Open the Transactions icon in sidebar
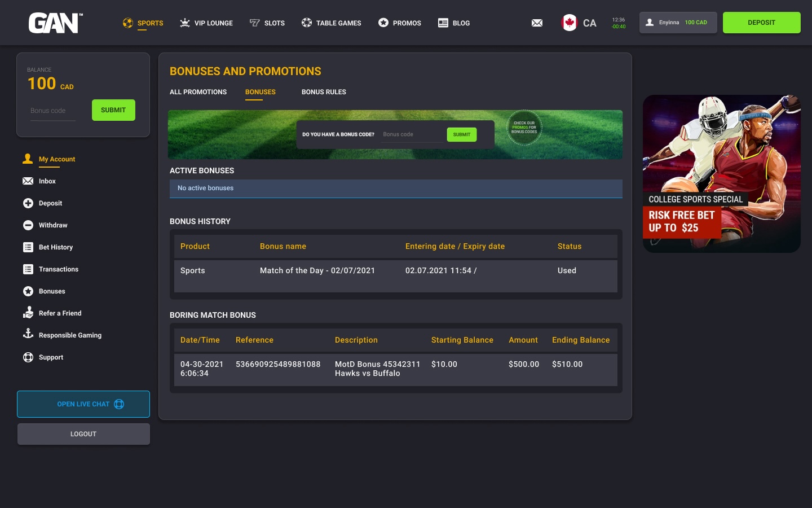Viewport: 812px width, 508px height. tap(28, 269)
